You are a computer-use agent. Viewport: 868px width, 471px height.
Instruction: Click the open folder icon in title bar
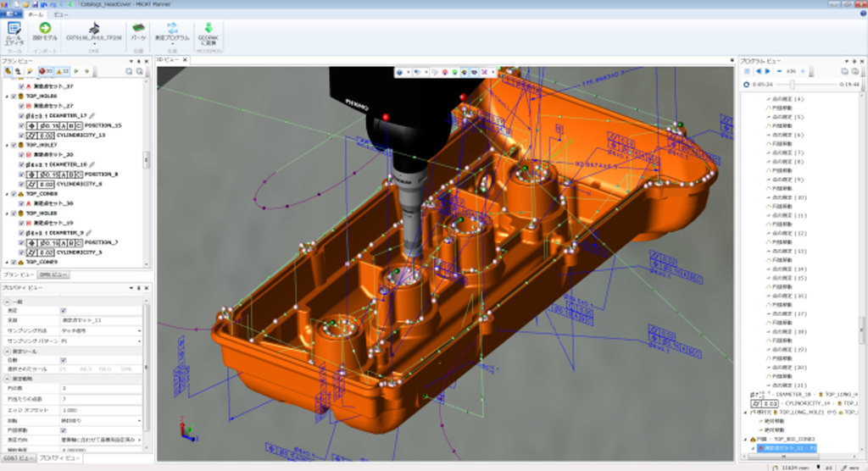click(26, 4)
